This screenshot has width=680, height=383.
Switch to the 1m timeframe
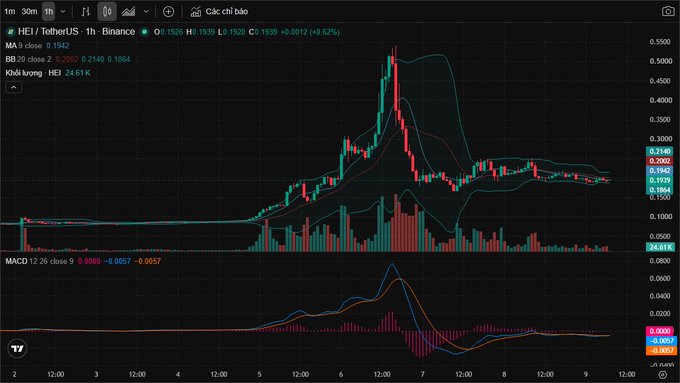[10, 11]
